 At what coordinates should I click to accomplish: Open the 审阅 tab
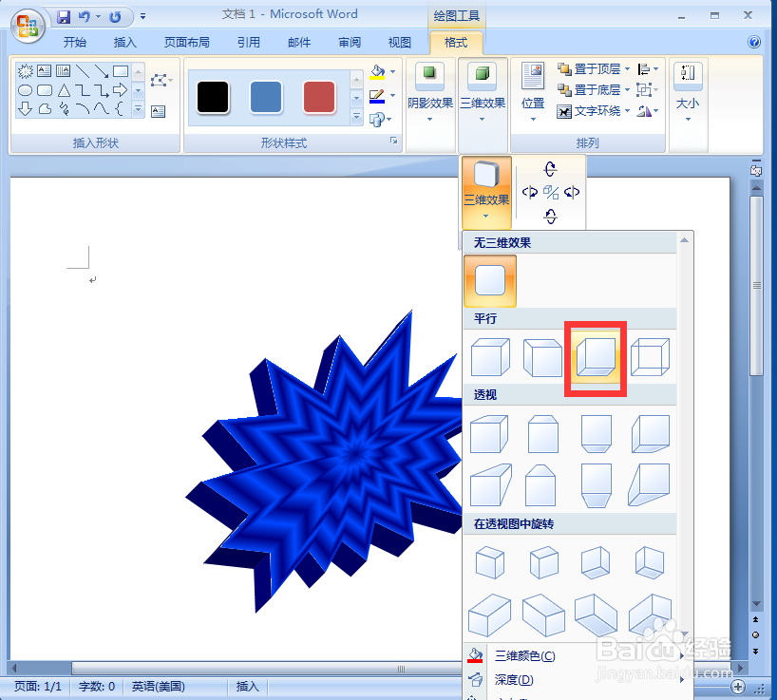click(x=350, y=43)
